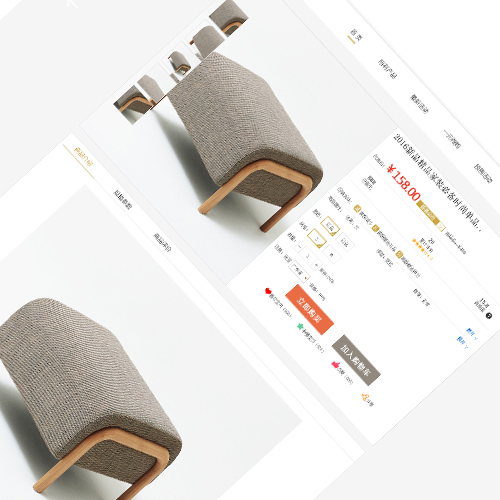Image resolution: width=500 pixels, height=500 pixels.
Task: Click the first gold promotion tag icon
Action: [357, 209]
